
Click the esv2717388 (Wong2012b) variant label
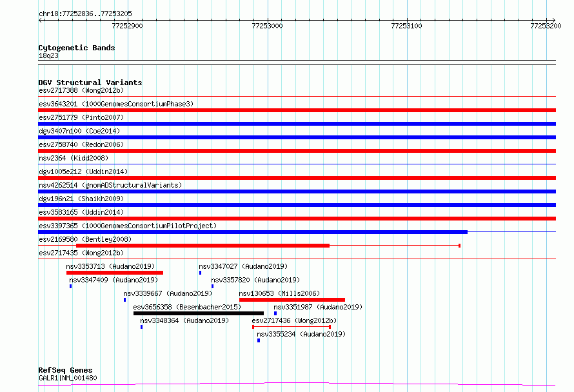[81, 90]
